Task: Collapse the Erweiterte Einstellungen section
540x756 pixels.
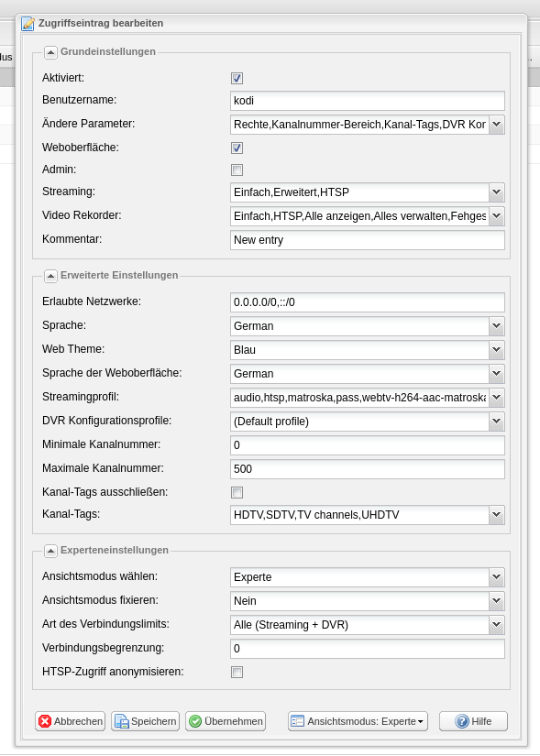Action: pyautogui.click(x=50, y=276)
